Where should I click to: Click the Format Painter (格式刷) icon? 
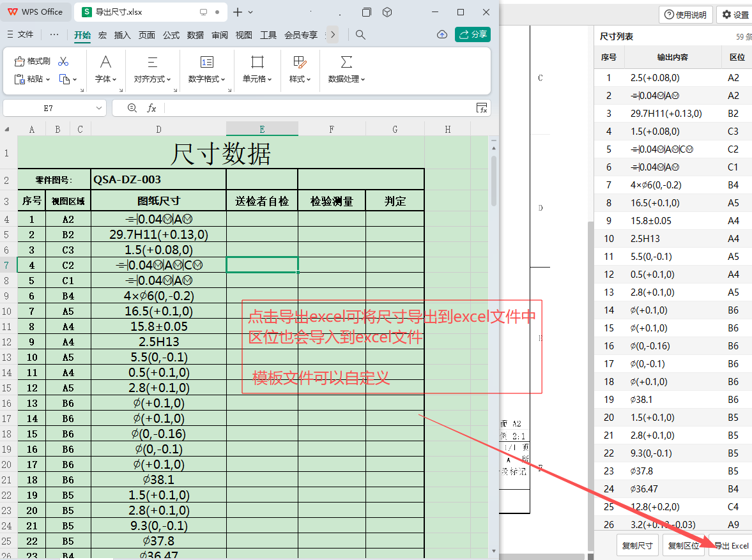pyautogui.click(x=19, y=61)
